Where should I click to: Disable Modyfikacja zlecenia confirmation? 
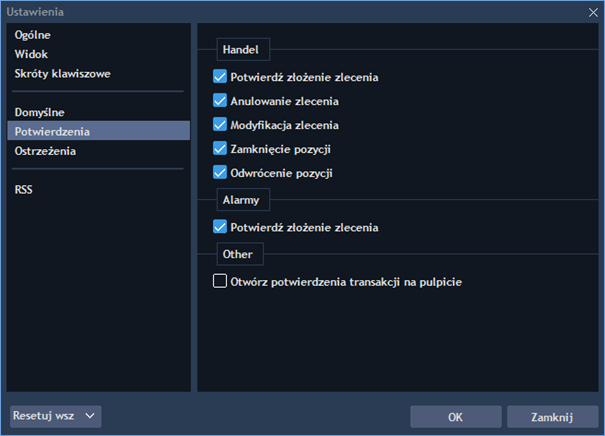point(221,125)
